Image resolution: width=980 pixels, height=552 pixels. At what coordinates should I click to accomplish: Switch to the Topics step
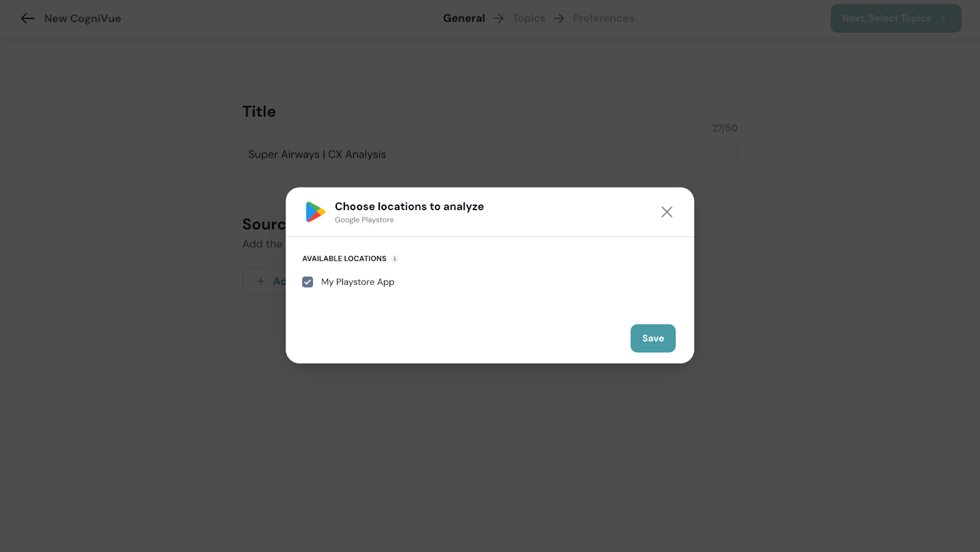tap(529, 18)
